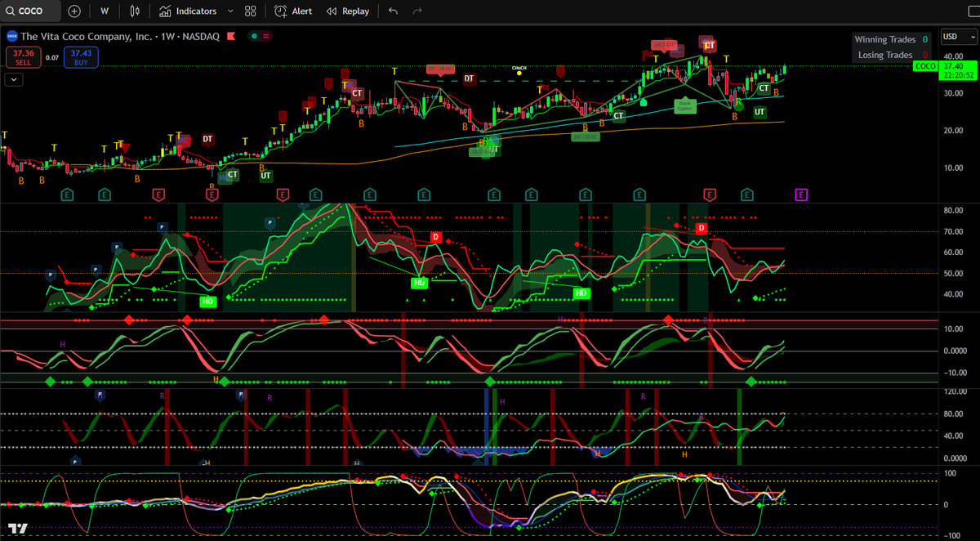Click the 70.00 oscillator axis label
Screen dimensions: 980x541
[x=952, y=231]
